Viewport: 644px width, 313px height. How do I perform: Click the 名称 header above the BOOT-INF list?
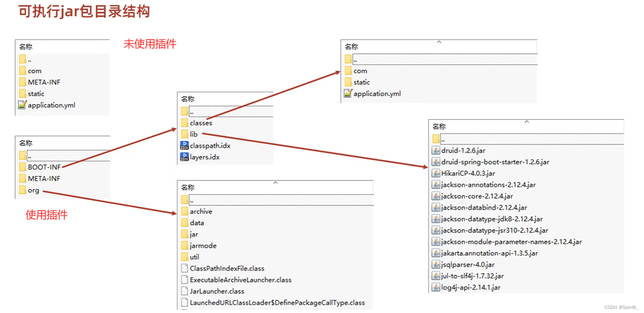tap(26, 143)
